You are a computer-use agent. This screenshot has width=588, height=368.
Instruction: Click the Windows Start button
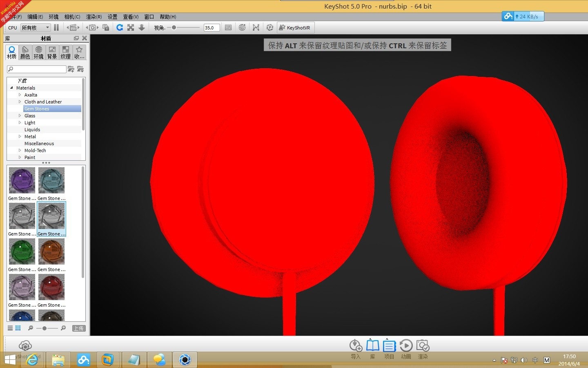coord(10,360)
